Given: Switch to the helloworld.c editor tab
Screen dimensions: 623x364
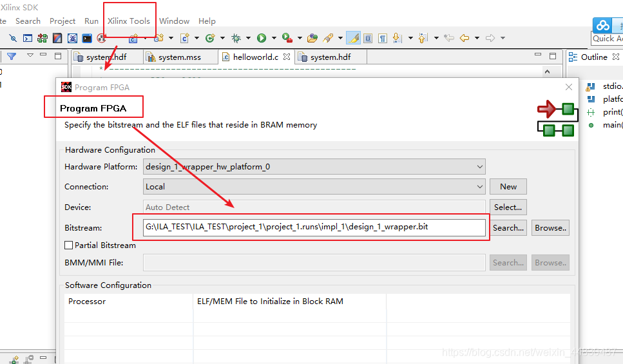Looking at the screenshot, I should [256, 57].
